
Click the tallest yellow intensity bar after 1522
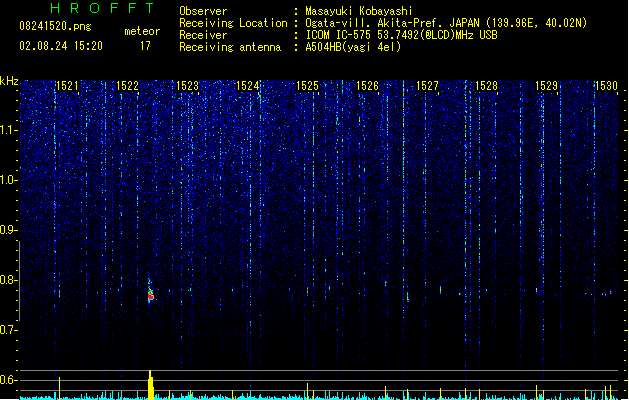click(150, 385)
